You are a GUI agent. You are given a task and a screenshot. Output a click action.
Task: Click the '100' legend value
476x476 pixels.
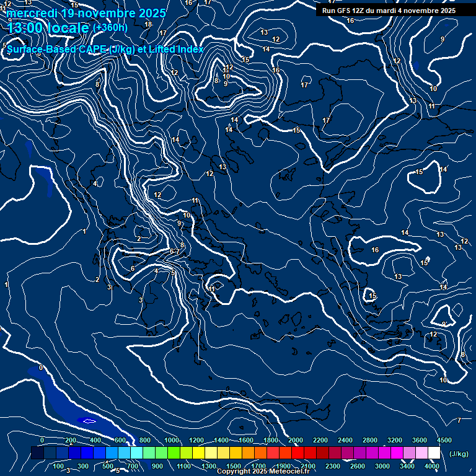[x=58, y=466]
